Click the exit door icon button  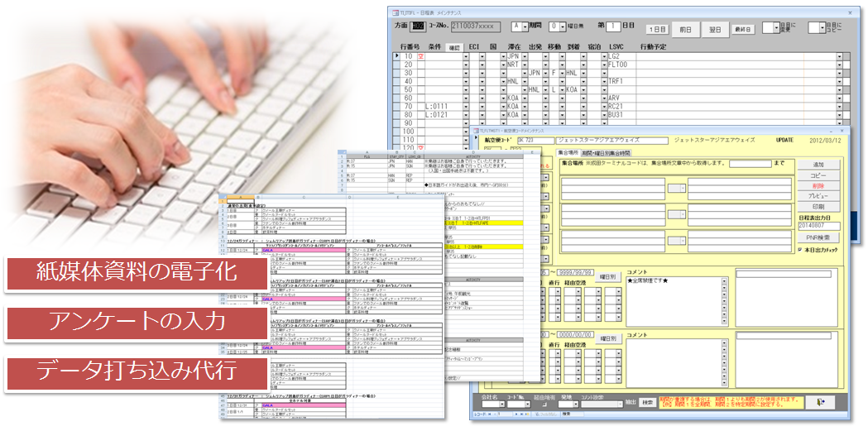click(820, 402)
